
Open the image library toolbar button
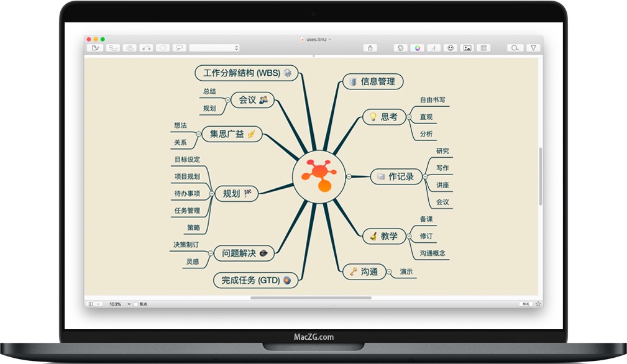click(x=467, y=48)
